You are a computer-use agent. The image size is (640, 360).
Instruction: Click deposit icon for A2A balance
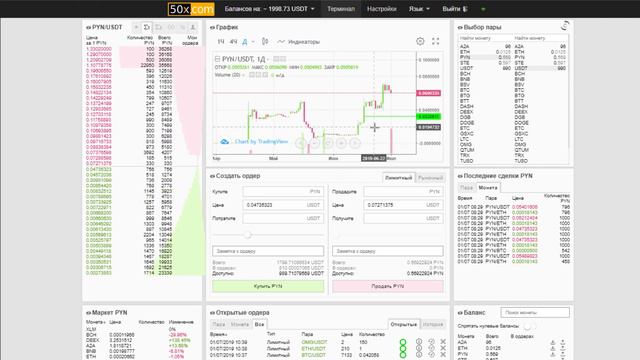(x=553, y=342)
